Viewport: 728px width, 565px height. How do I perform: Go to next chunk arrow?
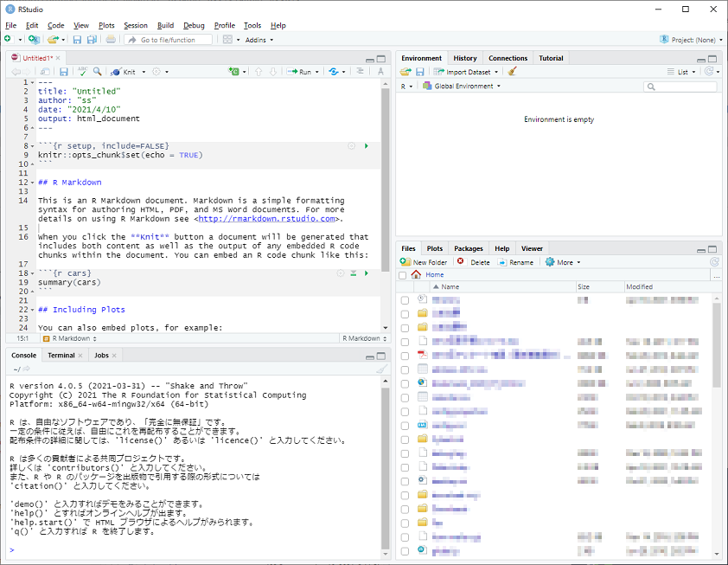[x=273, y=72]
